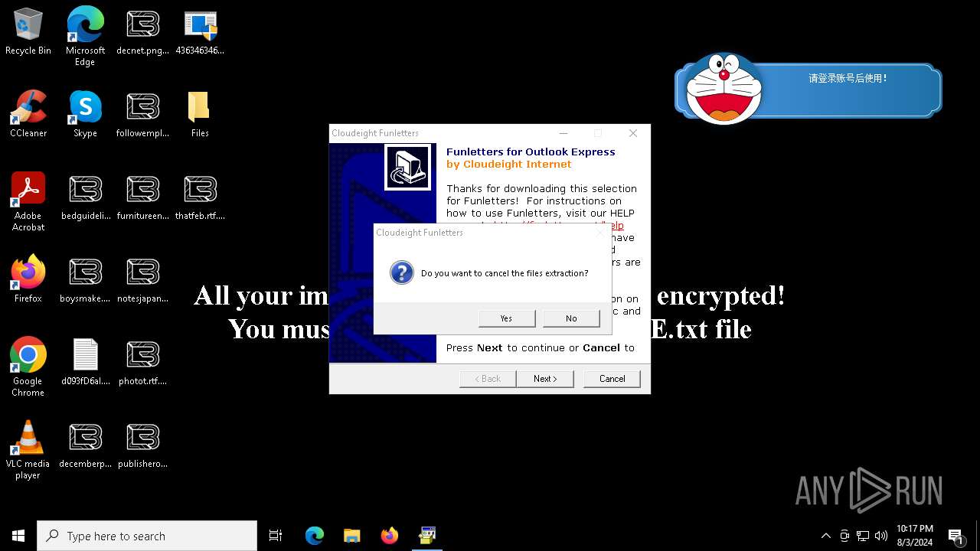Click the blue question mark dialog icon
Image resolution: width=980 pixels, height=551 pixels.
[x=401, y=272]
